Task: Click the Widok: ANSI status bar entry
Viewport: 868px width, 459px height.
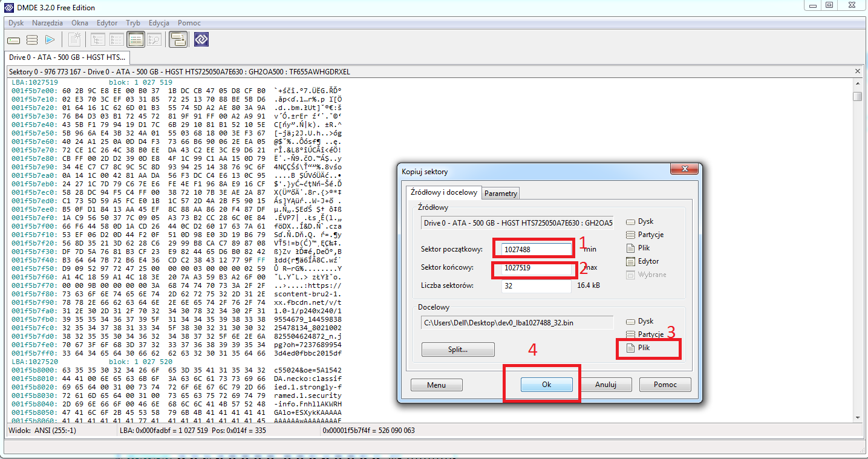Action: pyautogui.click(x=42, y=431)
